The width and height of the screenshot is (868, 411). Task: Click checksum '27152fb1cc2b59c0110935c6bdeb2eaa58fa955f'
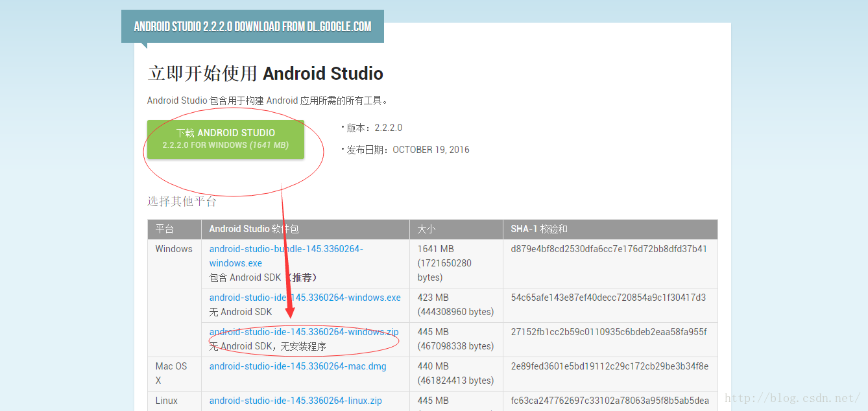click(609, 332)
